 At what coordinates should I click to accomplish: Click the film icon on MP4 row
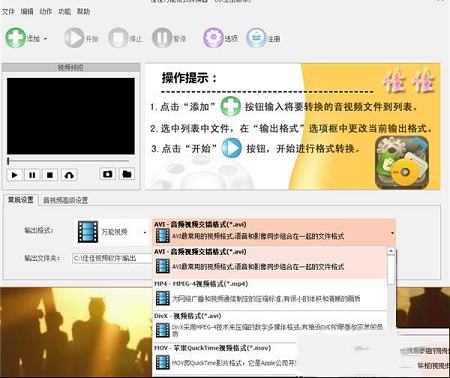(162, 298)
